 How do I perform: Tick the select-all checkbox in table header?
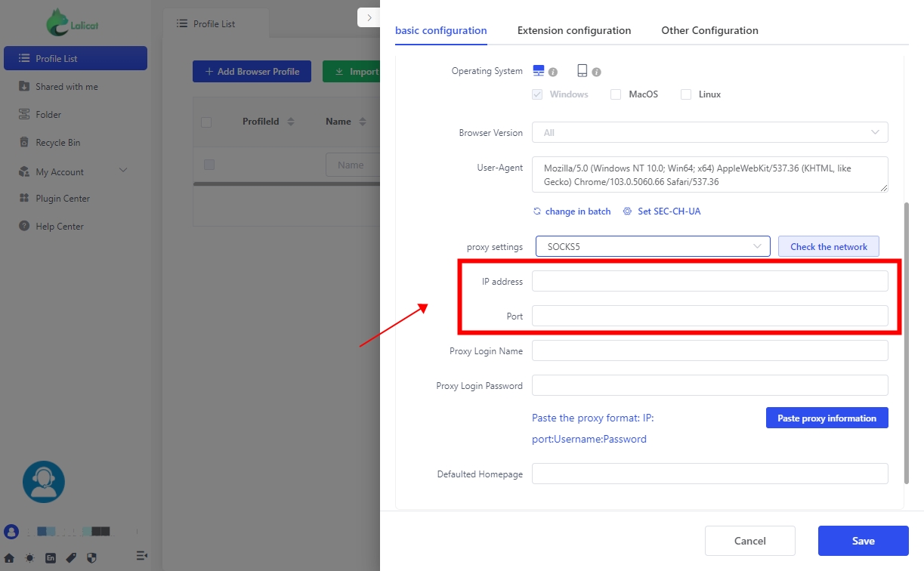point(206,122)
